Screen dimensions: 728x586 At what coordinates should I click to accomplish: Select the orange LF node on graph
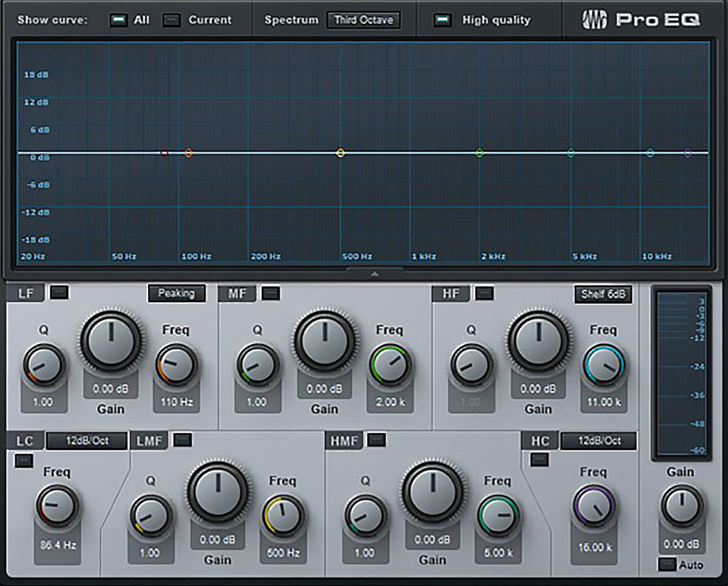click(x=189, y=152)
